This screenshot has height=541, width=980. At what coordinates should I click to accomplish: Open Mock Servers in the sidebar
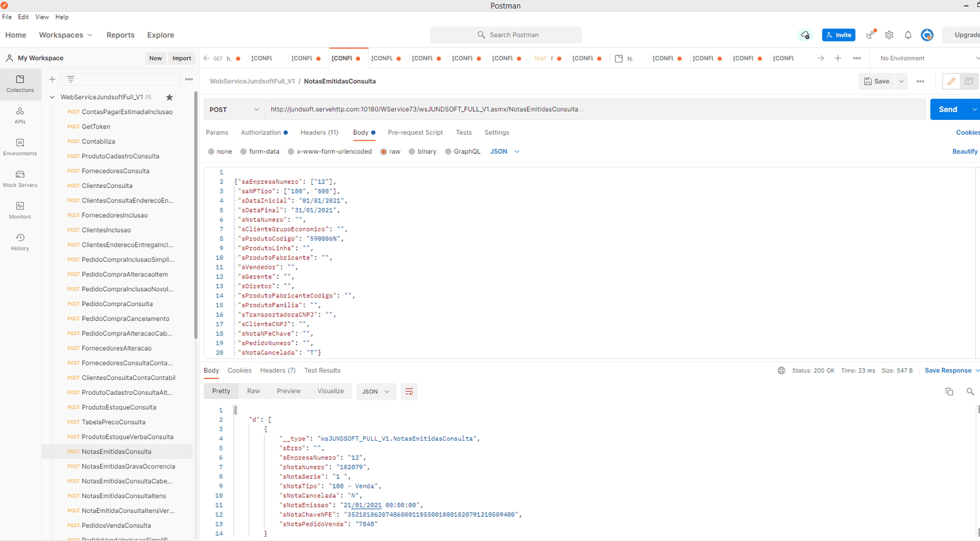click(20, 179)
